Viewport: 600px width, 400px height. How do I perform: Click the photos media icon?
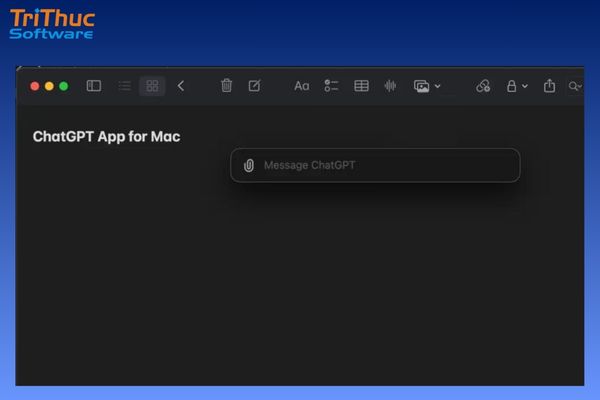(x=421, y=86)
